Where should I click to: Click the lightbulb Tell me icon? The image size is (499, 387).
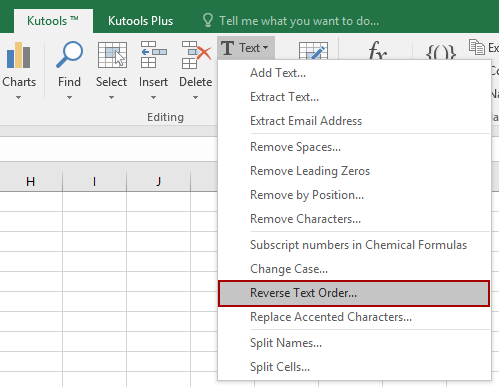[x=208, y=20]
